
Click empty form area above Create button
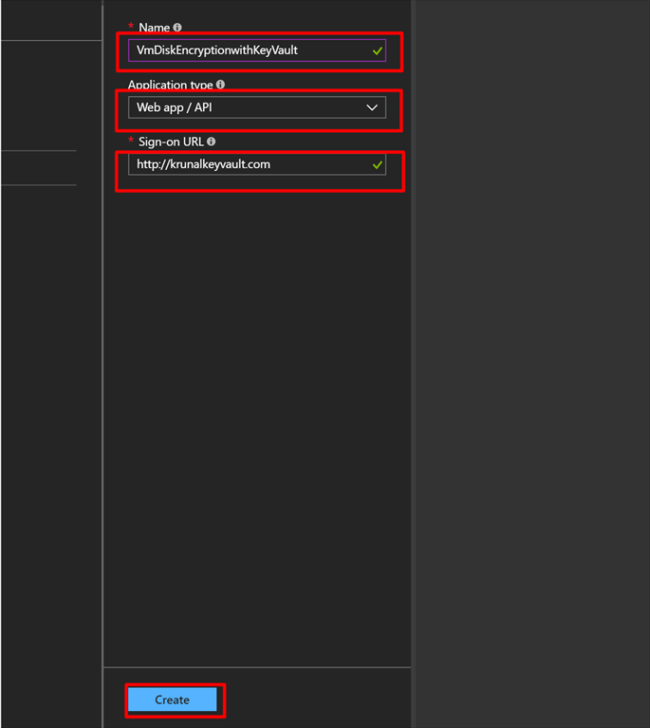coord(257,450)
